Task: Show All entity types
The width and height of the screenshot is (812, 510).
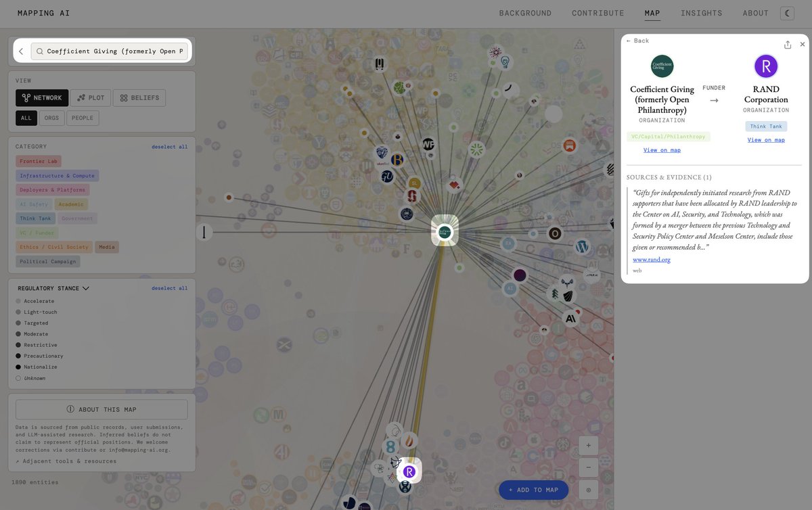Action: (x=26, y=118)
